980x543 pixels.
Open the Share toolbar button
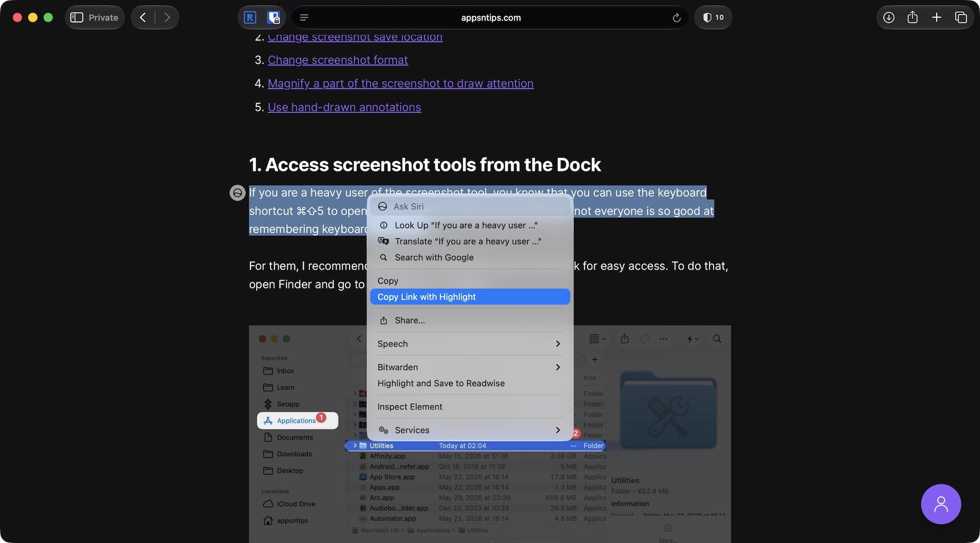click(x=913, y=17)
